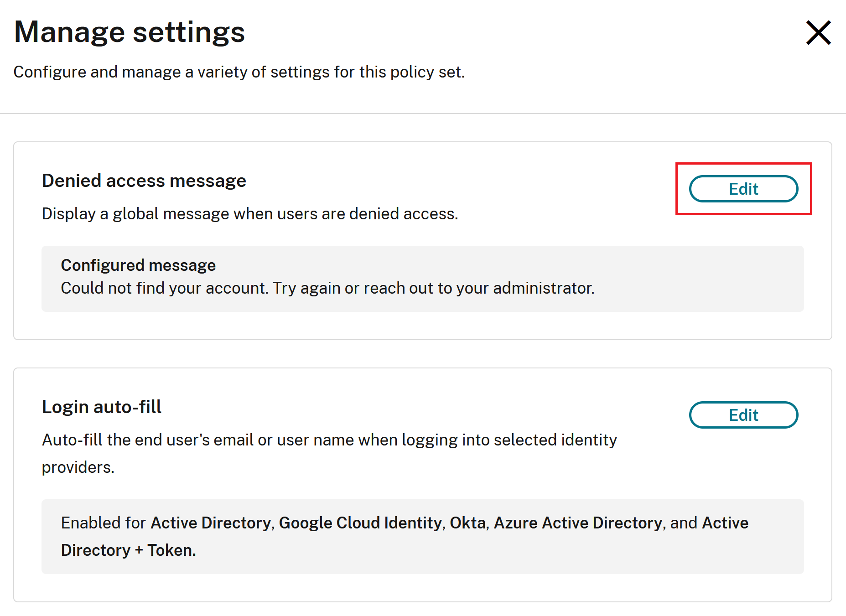
Task: Click the 'Enabled for' text
Action: coord(103,523)
